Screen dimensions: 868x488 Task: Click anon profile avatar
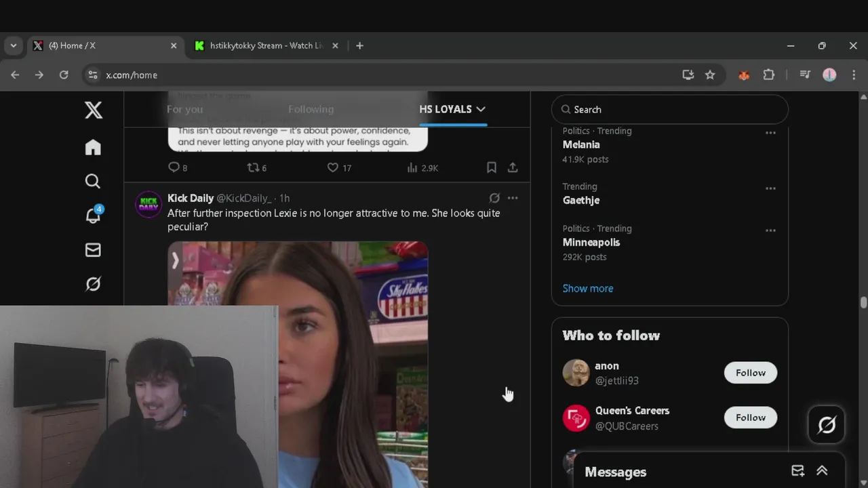pos(576,373)
